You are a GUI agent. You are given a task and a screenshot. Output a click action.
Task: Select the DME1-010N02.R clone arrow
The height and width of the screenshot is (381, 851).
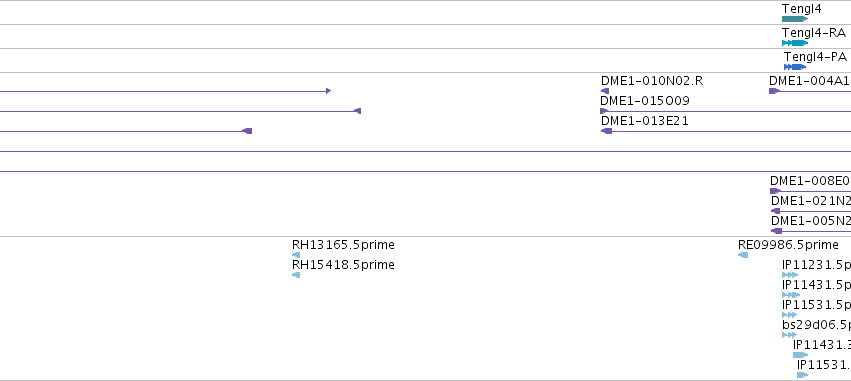pyautogui.click(x=605, y=91)
